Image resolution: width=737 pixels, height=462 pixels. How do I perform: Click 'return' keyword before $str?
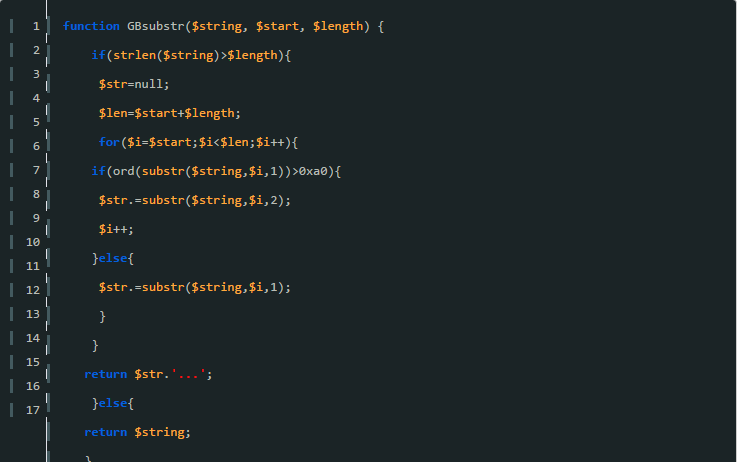tap(106, 374)
